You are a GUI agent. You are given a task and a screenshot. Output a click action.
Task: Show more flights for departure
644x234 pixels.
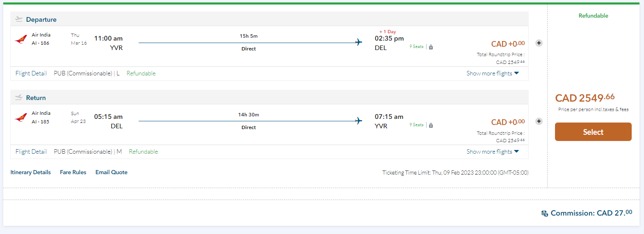493,73
